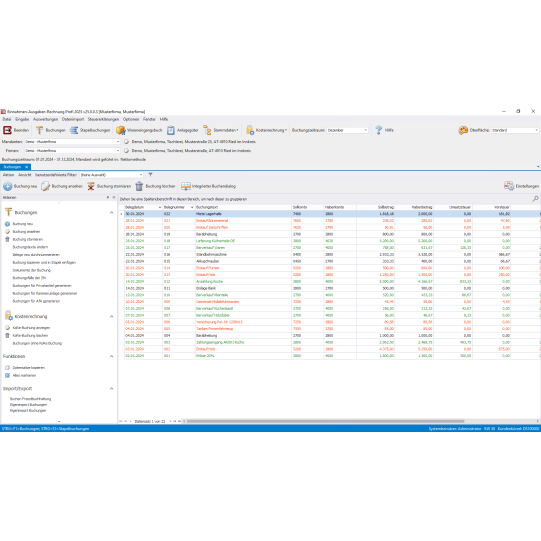Click the Beenden exit icon in toolbar
541x541 pixels.
click(8, 130)
